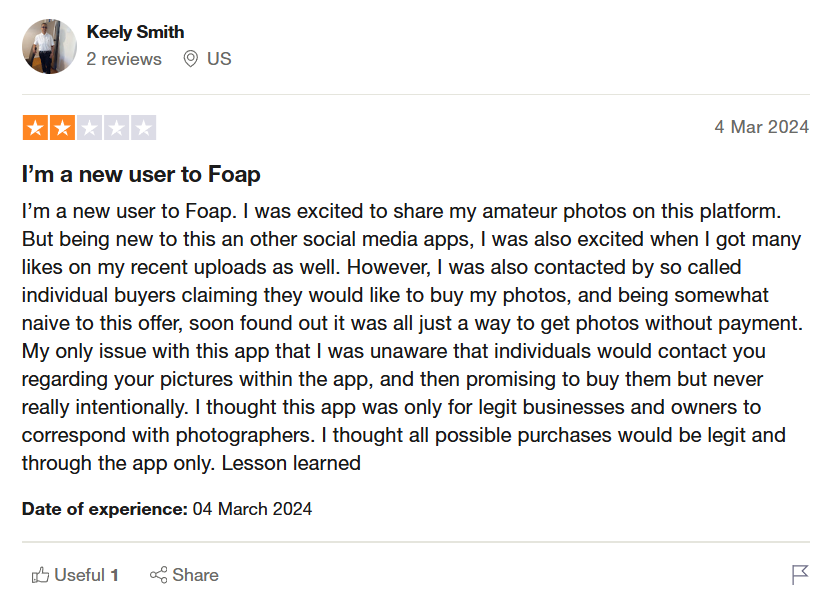The height and width of the screenshot is (604, 822).
Task: Select the fourth gray rating star
Action: pos(117,127)
